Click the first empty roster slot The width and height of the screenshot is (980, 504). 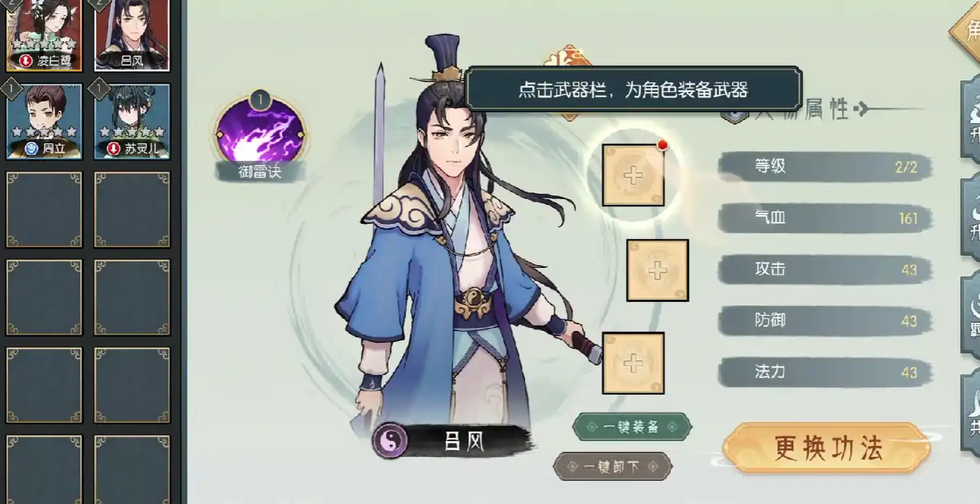click(44, 210)
